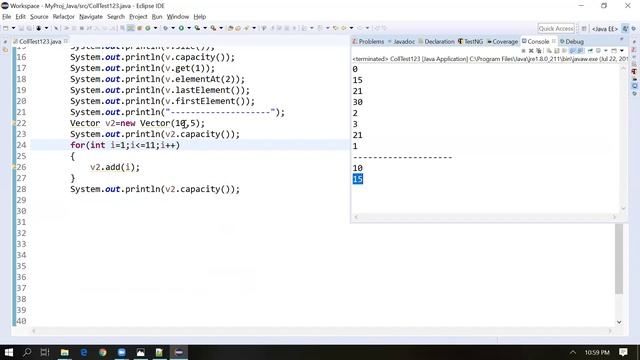Click the New file toolbar icon
The image size is (640, 360).
(5, 28)
